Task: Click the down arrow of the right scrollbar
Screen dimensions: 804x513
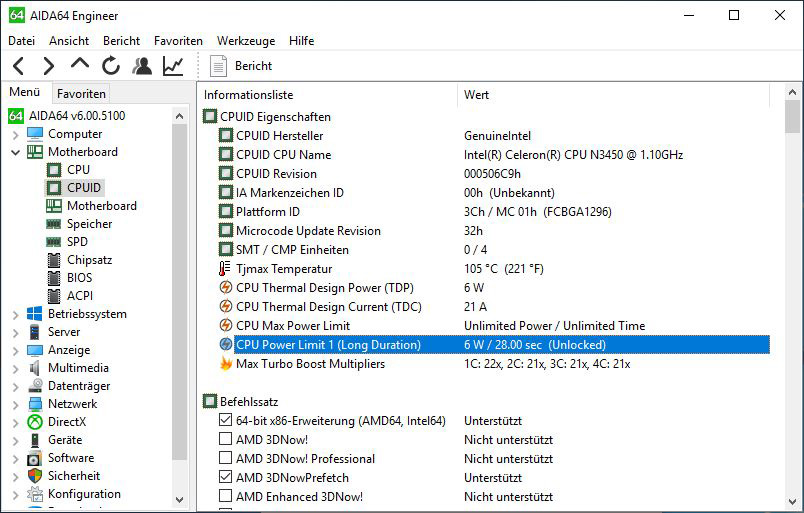Action: 792,502
